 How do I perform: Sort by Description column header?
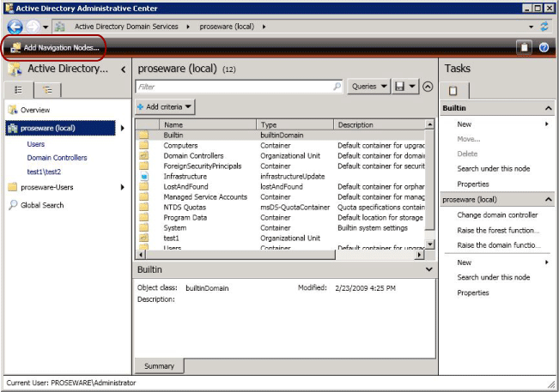[380, 125]
